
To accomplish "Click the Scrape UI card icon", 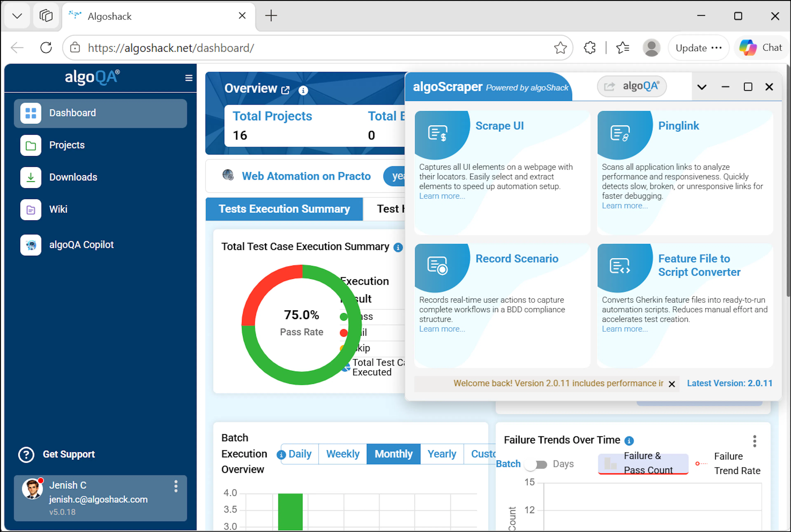I will [x=437, y=133].
